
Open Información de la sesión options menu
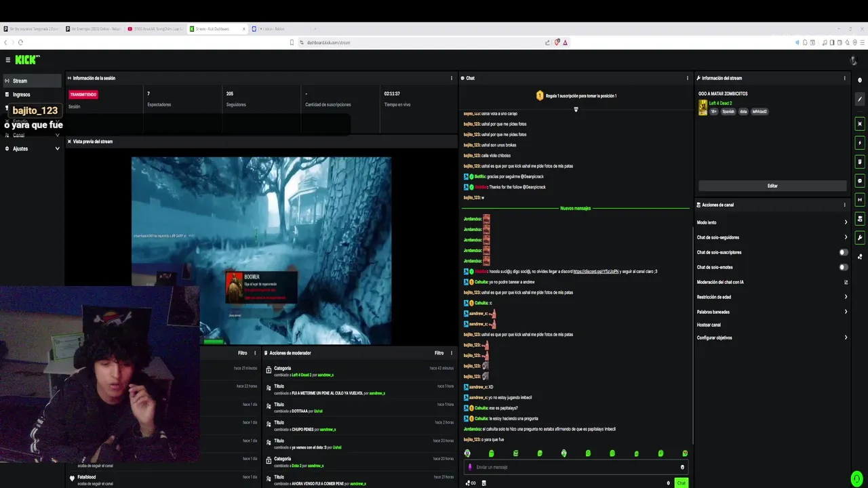point(452,78)
